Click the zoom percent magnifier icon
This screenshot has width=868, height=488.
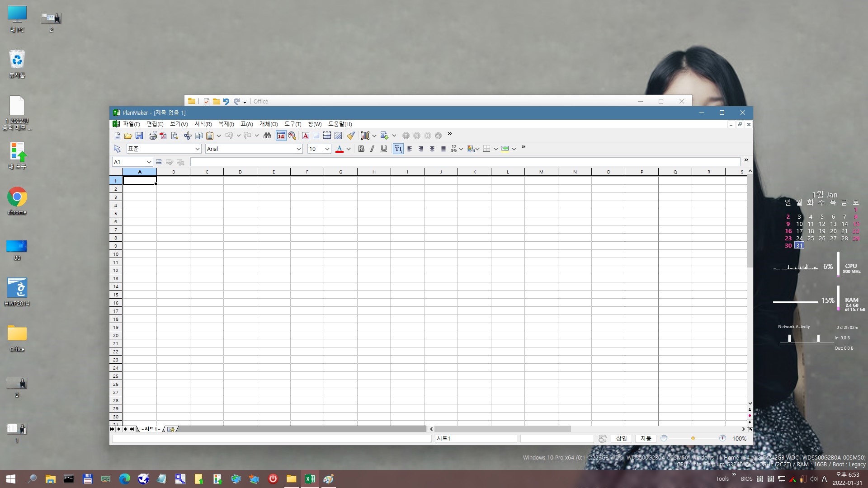292,136
